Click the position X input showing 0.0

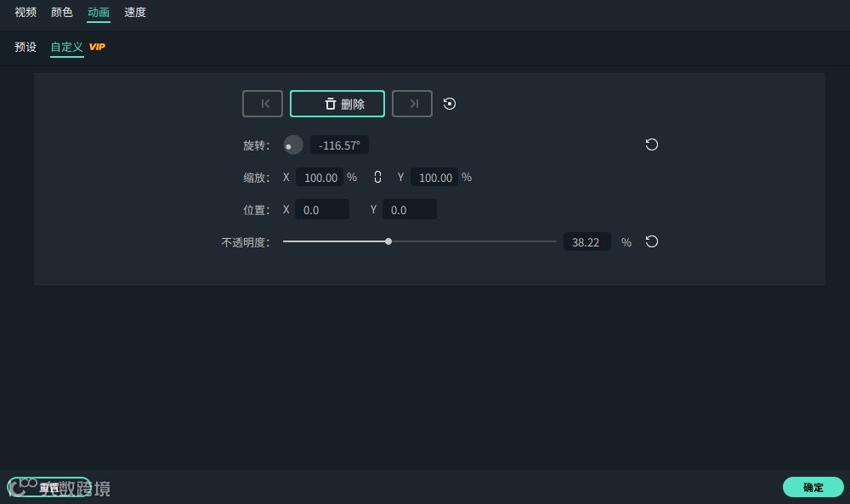pyautogui.click(x=322, y=209)
